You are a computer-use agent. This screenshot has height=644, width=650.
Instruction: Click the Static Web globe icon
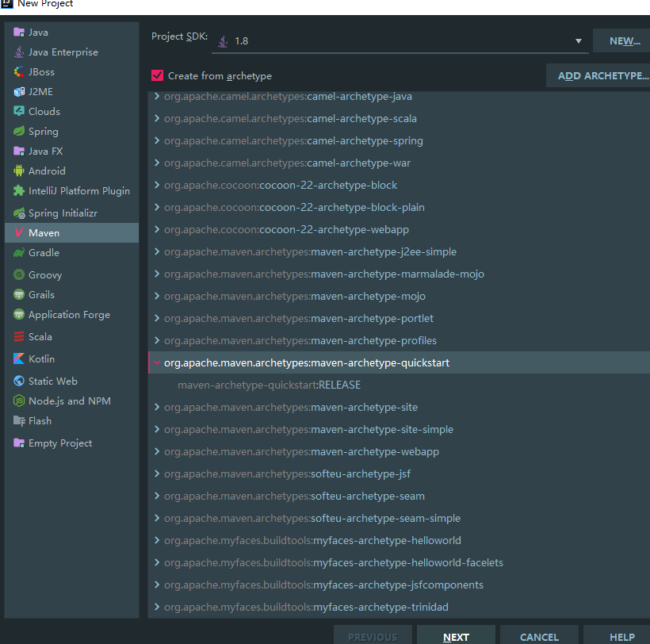tap(19, 381)
